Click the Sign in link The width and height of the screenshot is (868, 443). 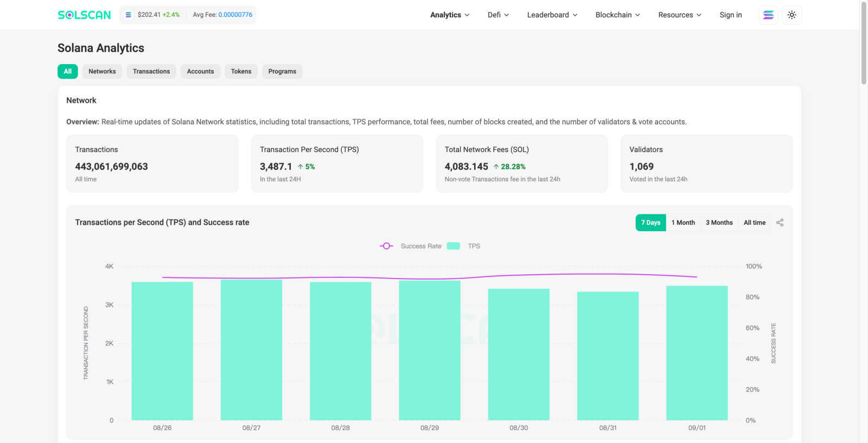(x=731, y=15)
